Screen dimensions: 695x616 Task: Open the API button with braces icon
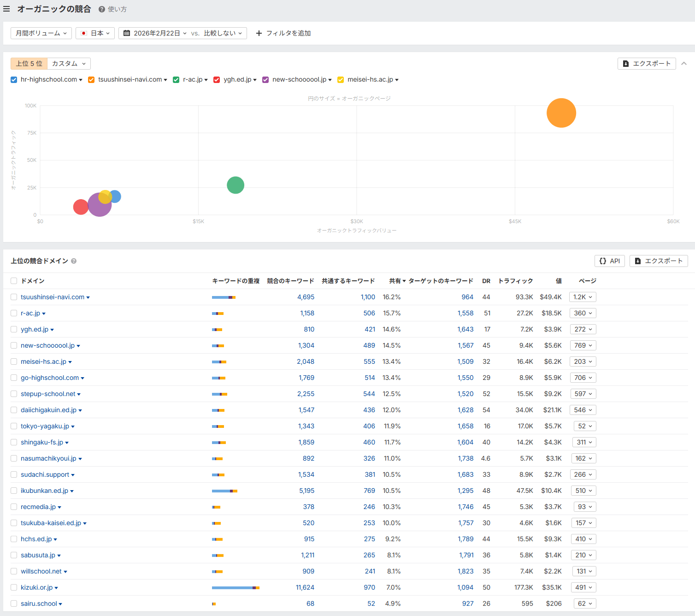click(609, 261)
